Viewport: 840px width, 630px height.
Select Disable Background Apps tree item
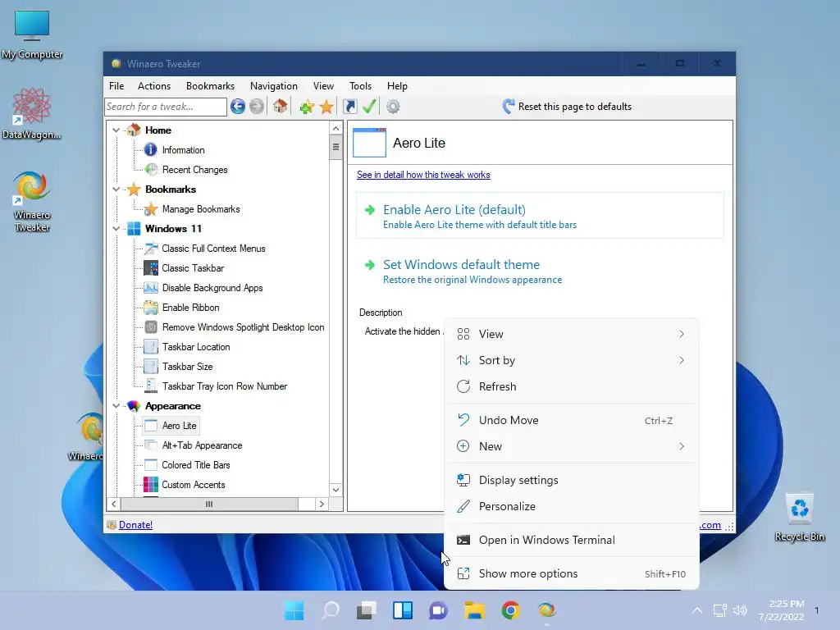tap(212, 288)
